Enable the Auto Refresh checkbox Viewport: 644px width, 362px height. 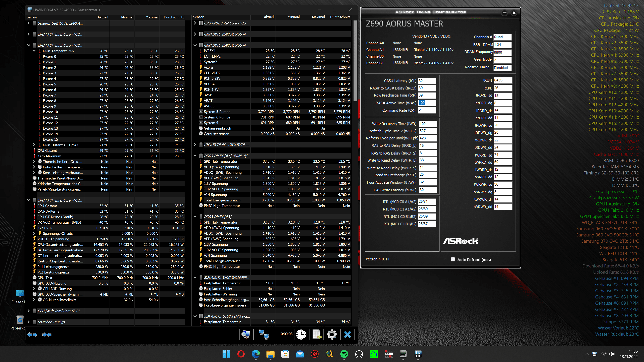tap(453, 259)
